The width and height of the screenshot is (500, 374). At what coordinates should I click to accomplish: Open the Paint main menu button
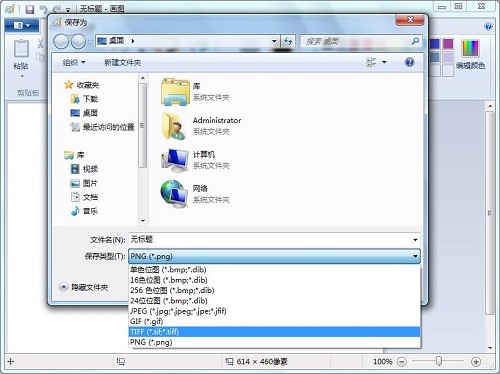click(22, 25)
